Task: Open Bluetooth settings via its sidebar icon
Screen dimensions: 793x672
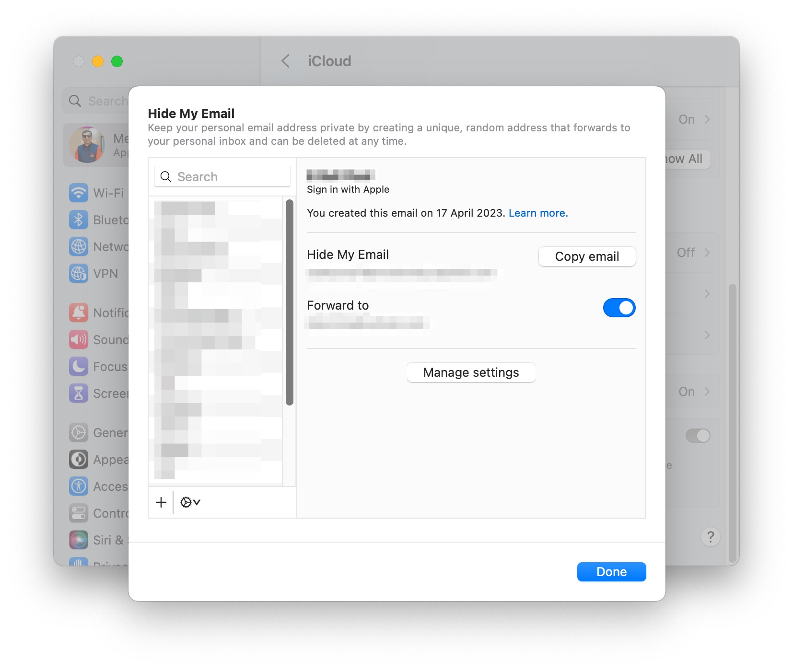Action: (78, 220)
